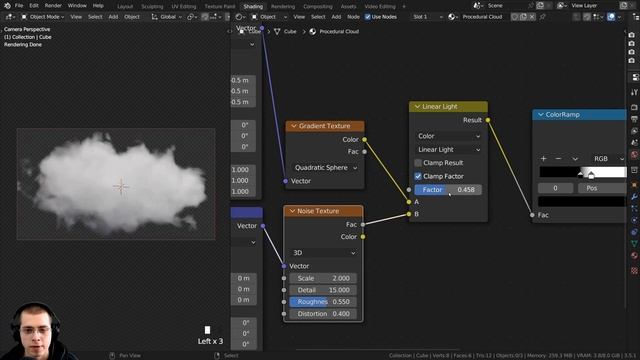640x360 pixels.
Task: Open the Texture properties tab
Action: (634, 270)
